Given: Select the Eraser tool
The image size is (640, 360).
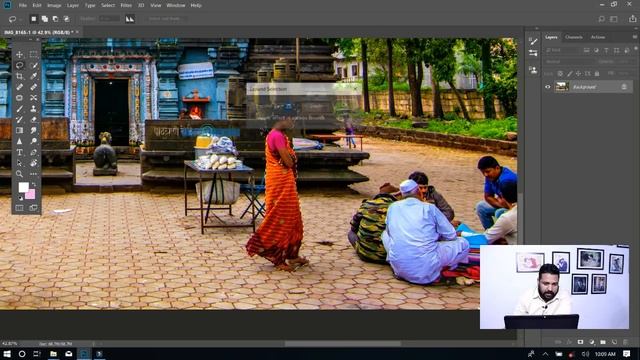Looking at the screenshot, I should (33, 120).
